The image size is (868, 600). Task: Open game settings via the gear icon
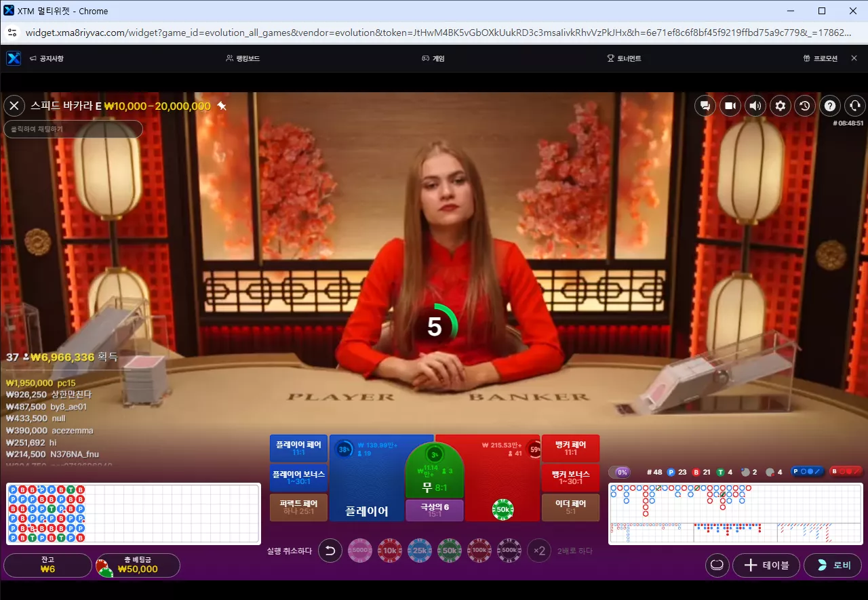(781, 106)
